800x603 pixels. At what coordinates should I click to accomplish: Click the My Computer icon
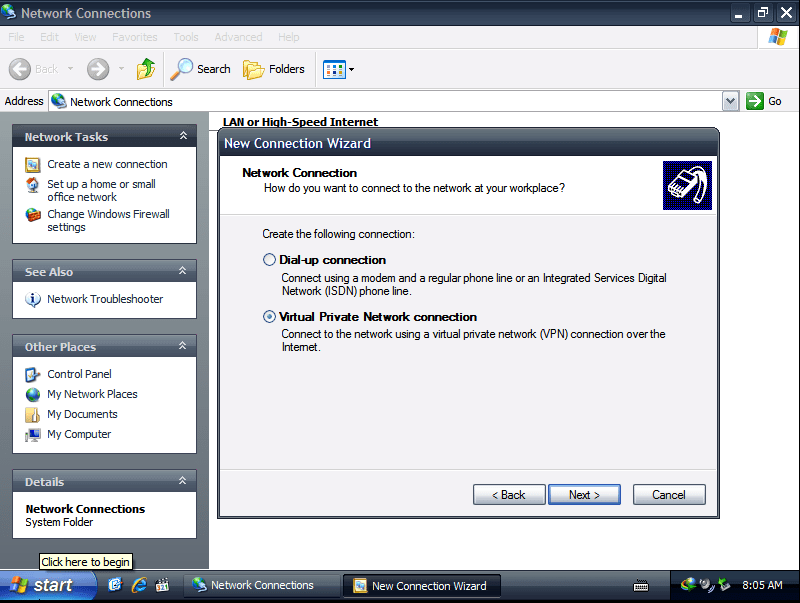[33, 435]
